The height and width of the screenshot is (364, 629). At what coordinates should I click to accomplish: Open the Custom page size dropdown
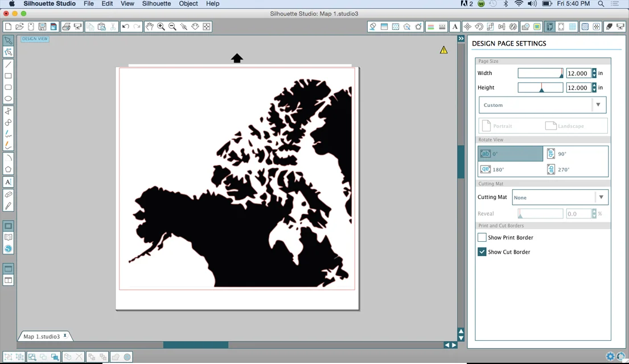click(x=542, y=105)
